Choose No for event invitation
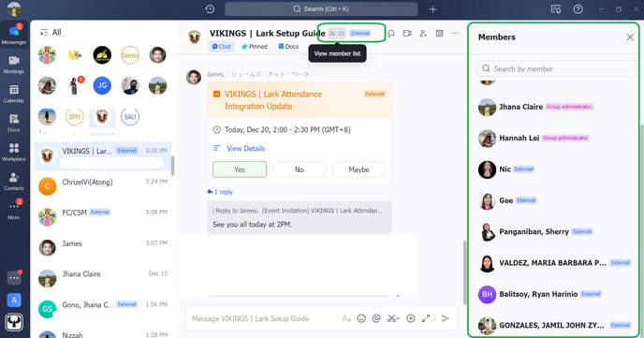This screenshot has width=644, height=338. (x=299, y=169)
